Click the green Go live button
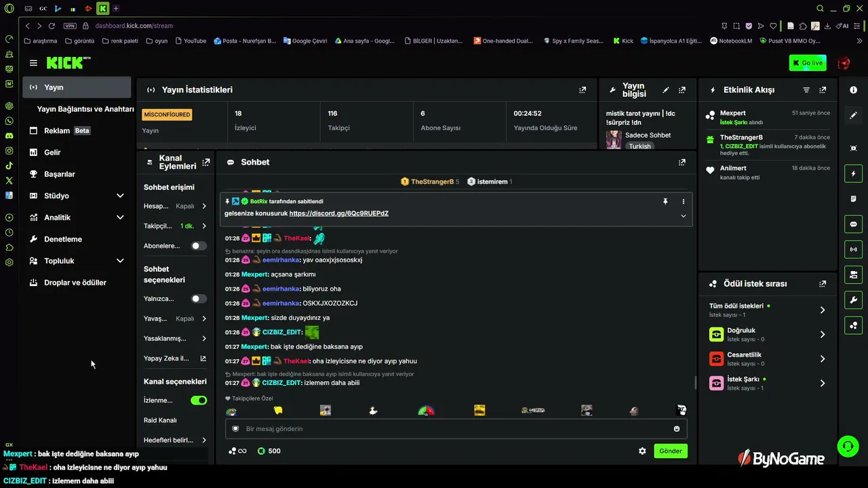 pyautogui.click(x=808, y=63)
